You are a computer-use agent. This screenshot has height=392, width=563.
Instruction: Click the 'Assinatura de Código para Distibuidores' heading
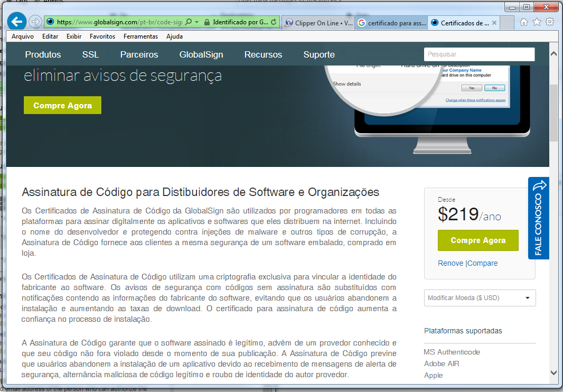pyautogui.click(x=200, y=192)
